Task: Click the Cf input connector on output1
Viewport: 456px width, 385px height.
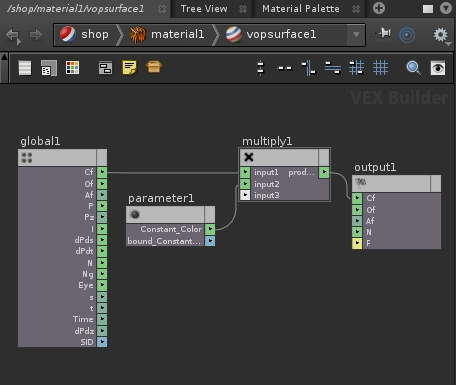Action: 357,198
